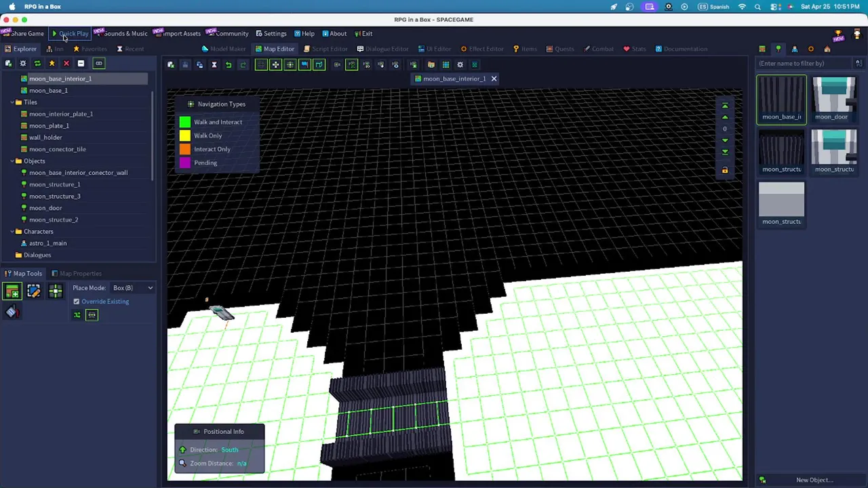Viewport: 868px width, 488px height.
Task: Click the explorer settings gear icon
Action: click(x=23, y=64)
